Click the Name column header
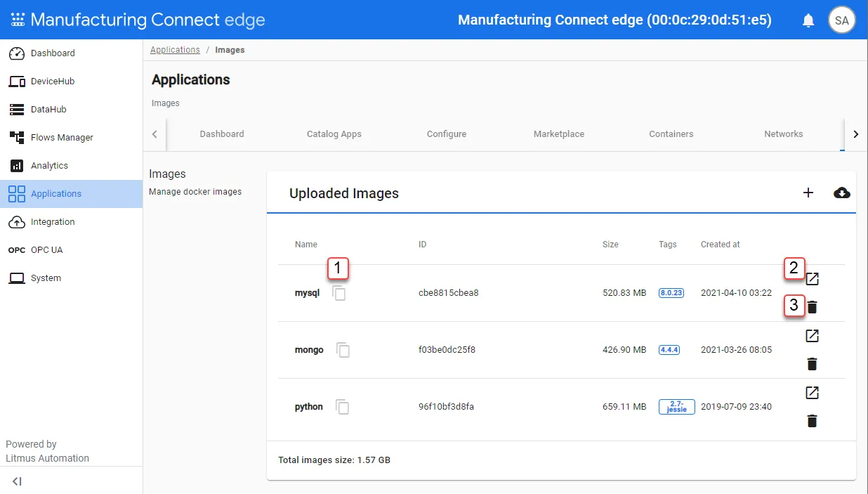 pos(306,245)
